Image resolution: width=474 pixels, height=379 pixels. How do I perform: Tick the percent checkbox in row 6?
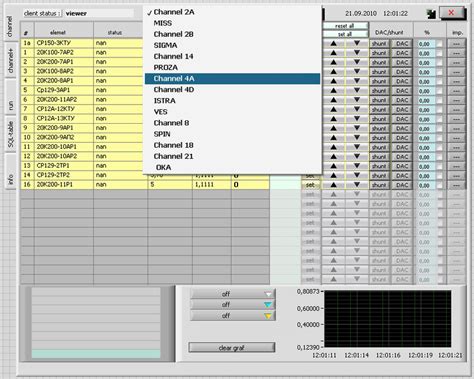click(440, 100)
